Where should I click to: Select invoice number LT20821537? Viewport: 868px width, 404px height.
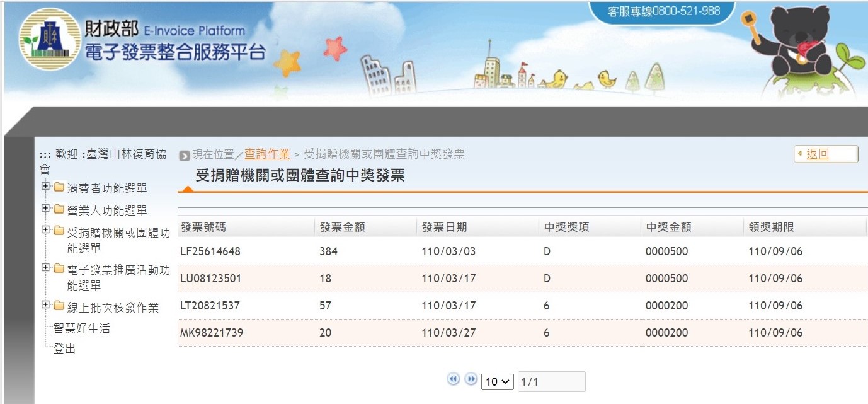pos(210,306)
